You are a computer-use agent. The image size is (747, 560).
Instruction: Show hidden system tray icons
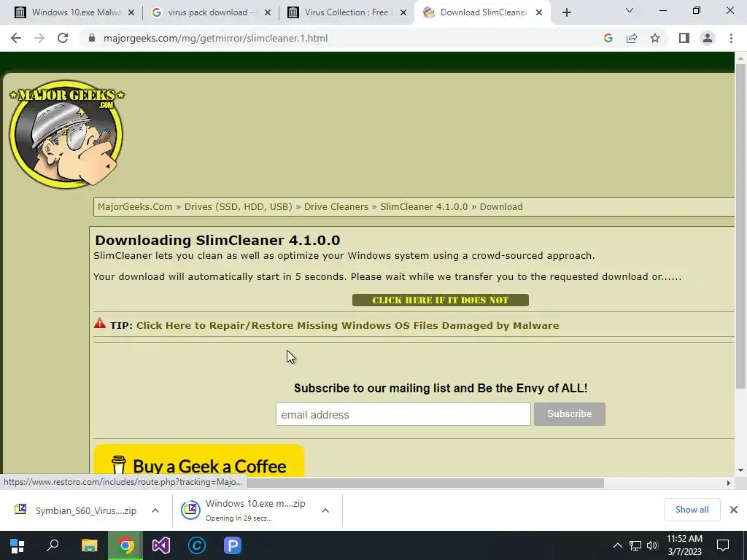[617, 545]
